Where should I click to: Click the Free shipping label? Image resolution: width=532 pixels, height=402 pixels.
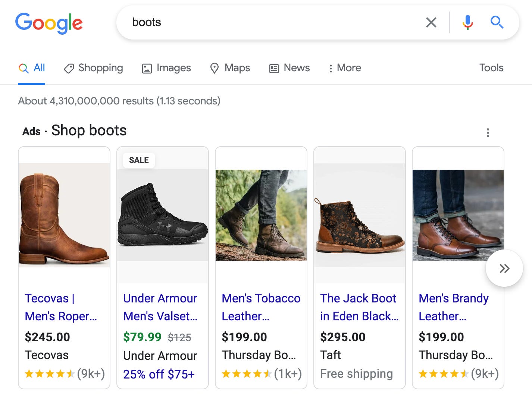click(x=357, y=374)
